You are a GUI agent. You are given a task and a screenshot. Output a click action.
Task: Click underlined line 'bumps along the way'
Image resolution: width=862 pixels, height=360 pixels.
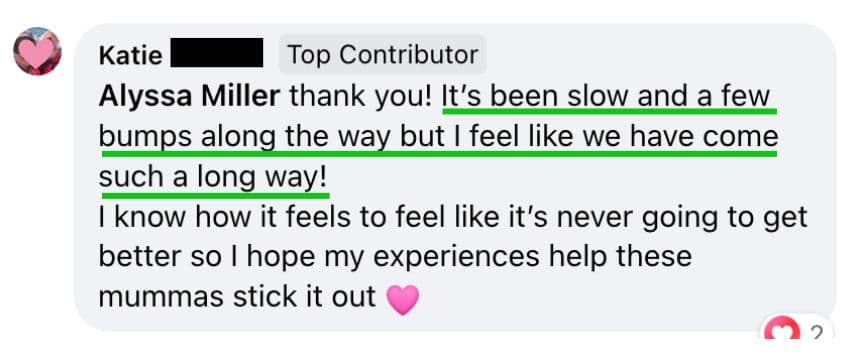[246, 137]
